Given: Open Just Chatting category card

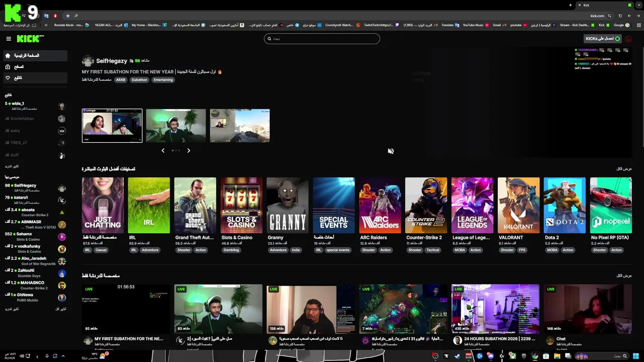Looking at the screenshot, I should [103, 206].
